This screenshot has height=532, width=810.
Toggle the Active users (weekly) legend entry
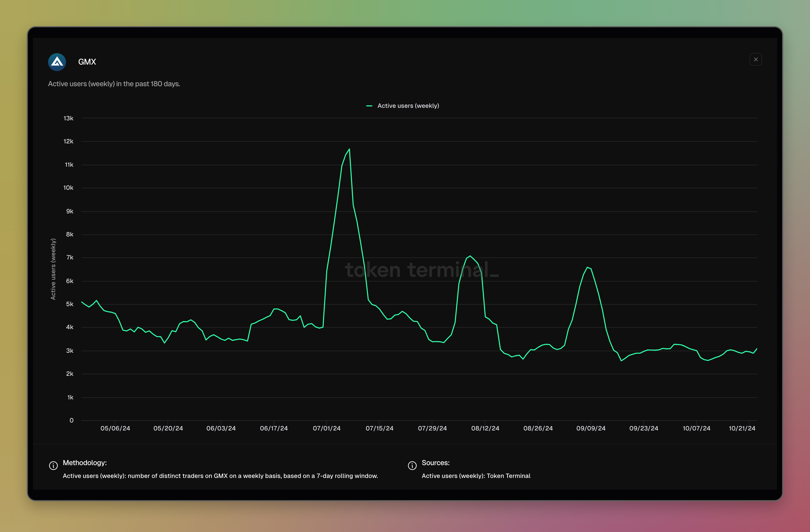(403, 106)
